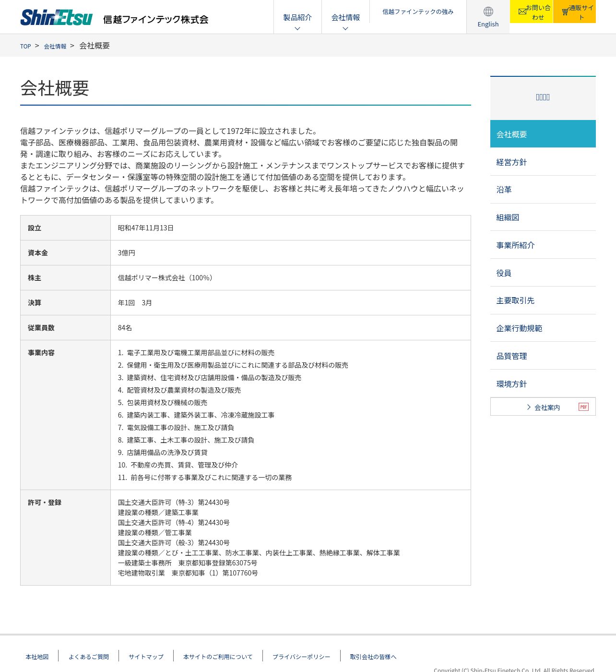Image resolution: width=616 pixels, height=672 pixels.
Task: Click the 会社概要 text in the breadcrumb
Action: click(x=95, y=46)
